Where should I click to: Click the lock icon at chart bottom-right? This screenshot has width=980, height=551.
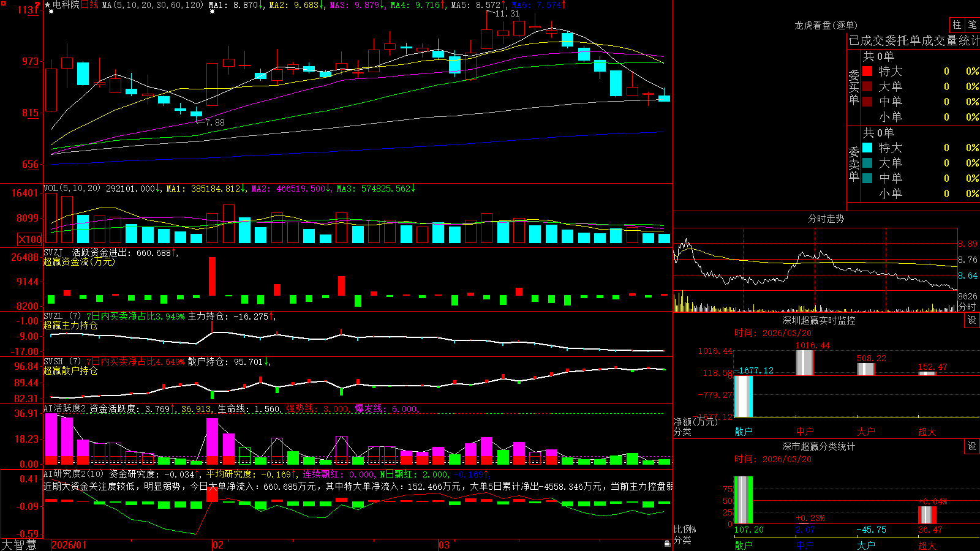point(668,544)
